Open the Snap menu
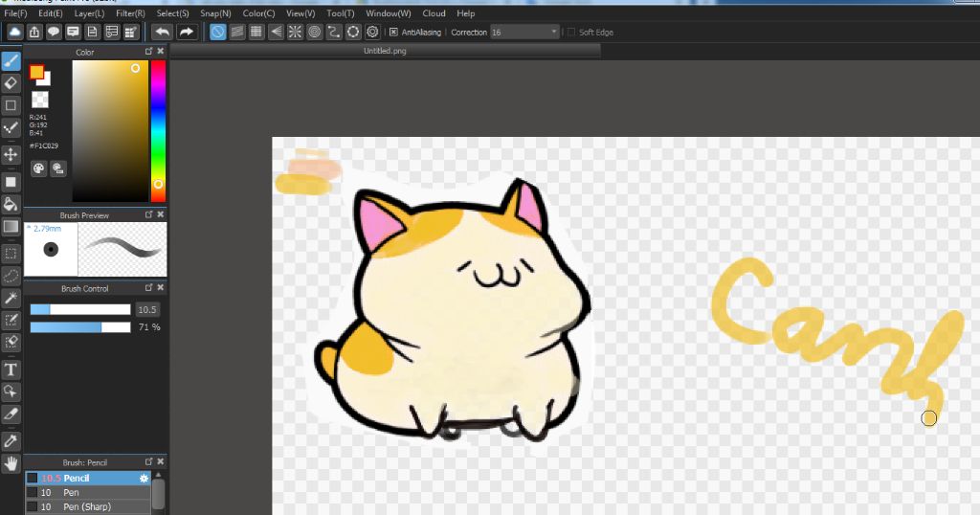 point(215,13)
